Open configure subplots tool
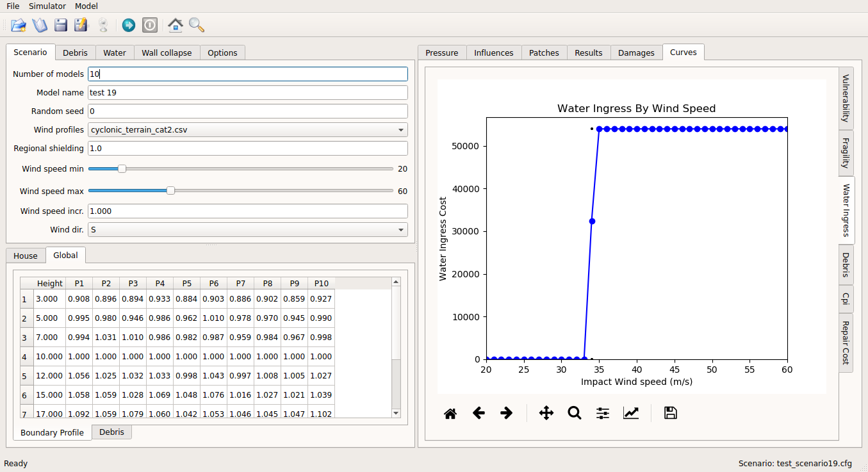The image size is (868, 472). (603, 413)
